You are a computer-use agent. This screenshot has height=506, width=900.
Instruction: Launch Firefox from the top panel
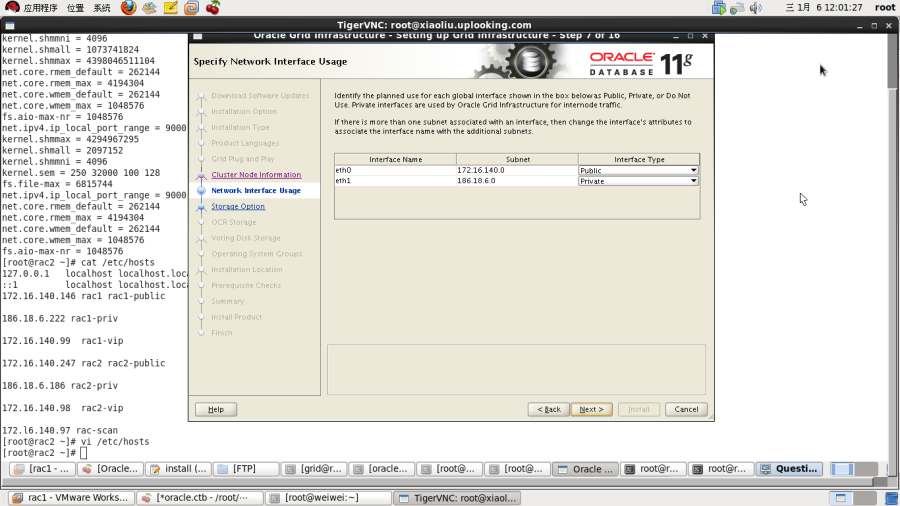tap(129, 7)
